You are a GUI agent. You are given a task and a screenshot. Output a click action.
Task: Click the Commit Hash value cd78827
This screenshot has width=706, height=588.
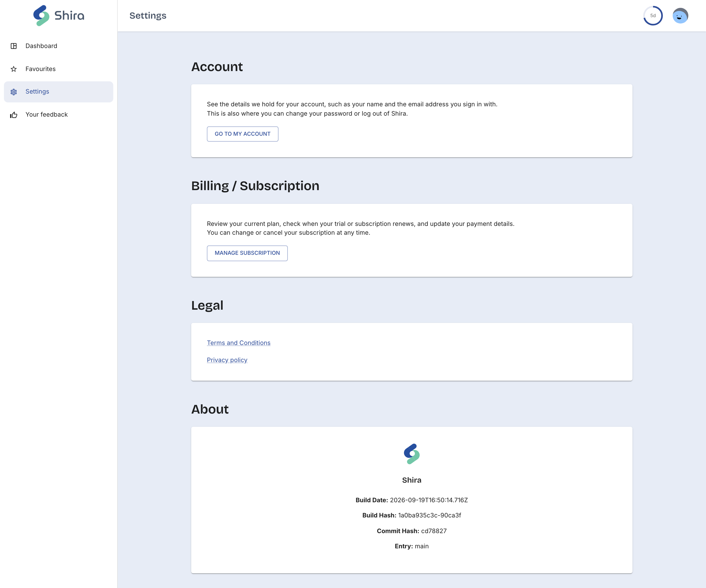[x=434, y=531]
